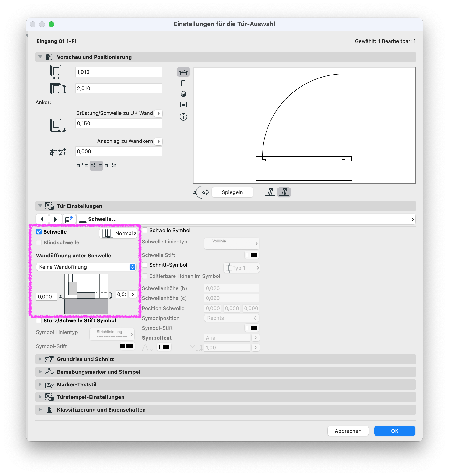Open Anschlag zu Wandkern arrow menu
Viewport: 449px width, 476px height.
pos(158,141)
